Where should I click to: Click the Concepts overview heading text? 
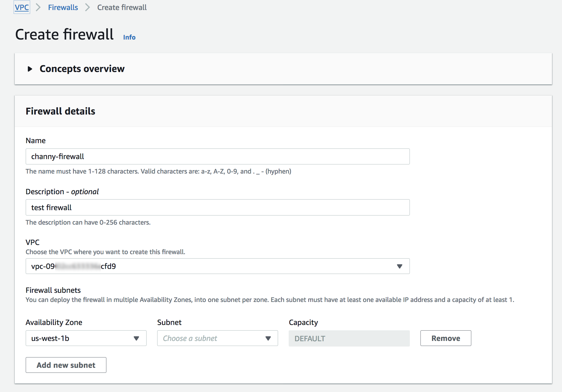click(x=82, y=69)
